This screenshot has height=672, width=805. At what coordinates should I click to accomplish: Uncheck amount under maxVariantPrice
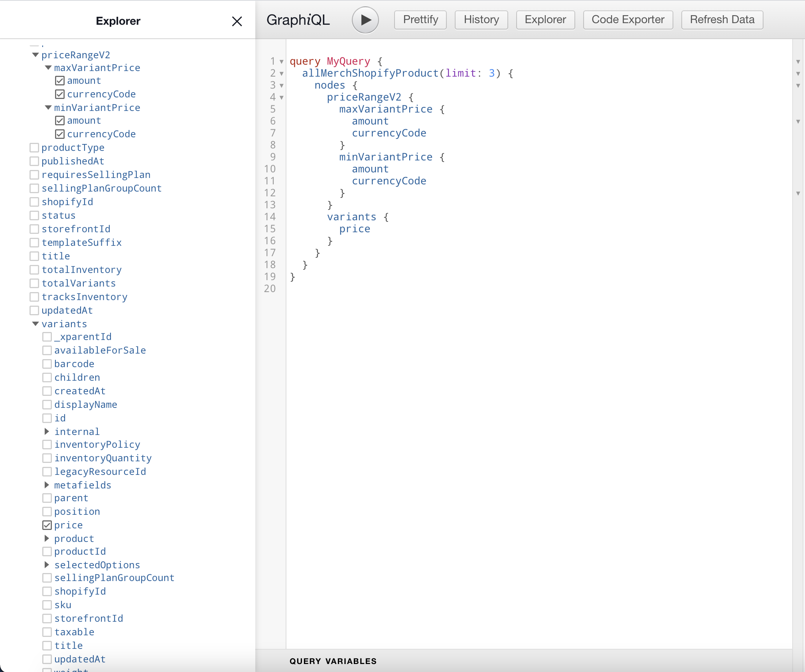(x=60, y=81)
